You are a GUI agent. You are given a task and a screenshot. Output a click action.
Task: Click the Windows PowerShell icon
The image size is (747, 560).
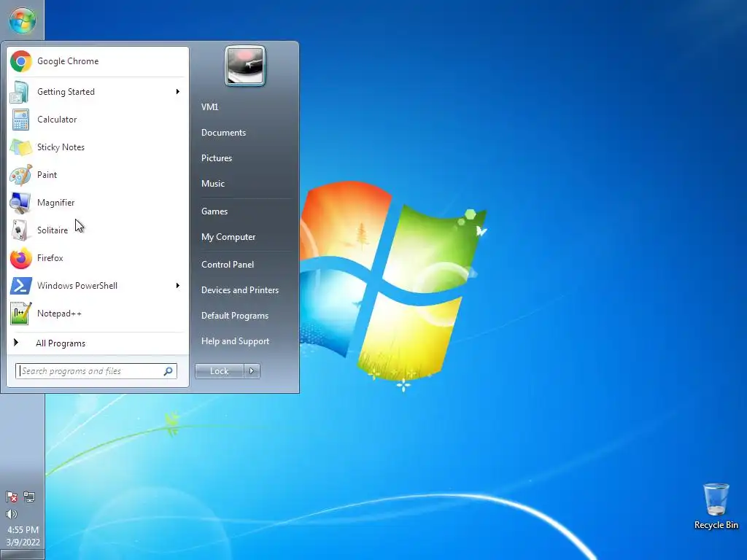21,286
